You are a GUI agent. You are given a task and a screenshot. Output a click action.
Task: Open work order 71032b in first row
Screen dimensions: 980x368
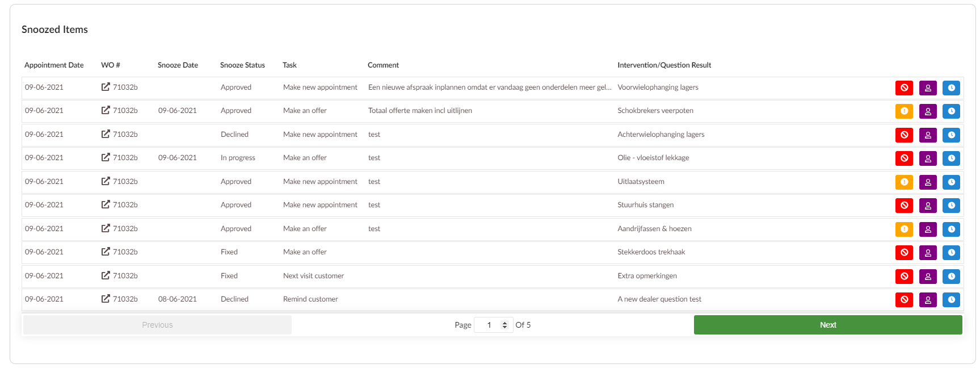pos(120,87)
